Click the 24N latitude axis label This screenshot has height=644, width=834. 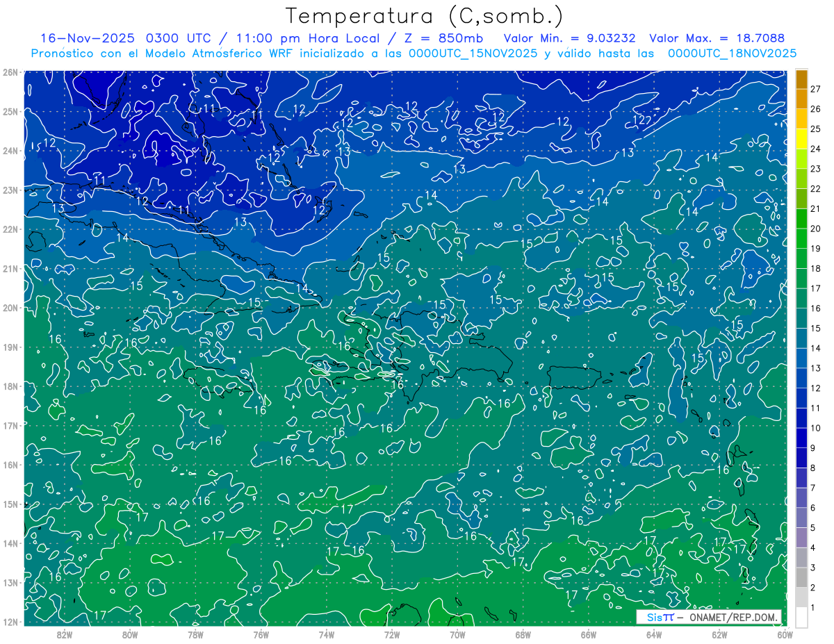(10, 151)
